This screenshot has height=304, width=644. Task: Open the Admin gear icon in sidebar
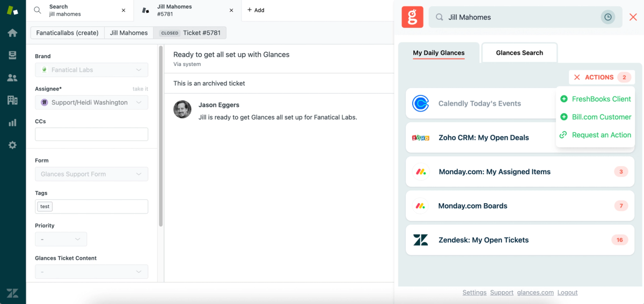[12, 145]
